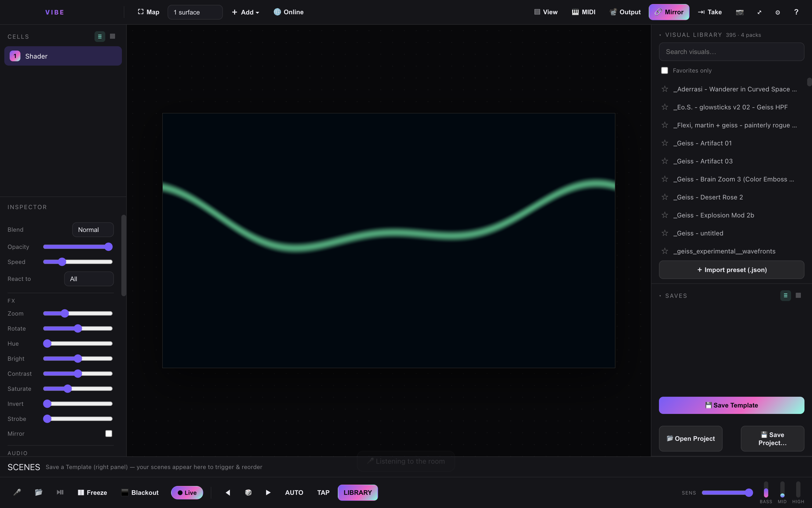Click the Take button
The width and height of the screenshot is (812, 508).
(x=710, y=12)
